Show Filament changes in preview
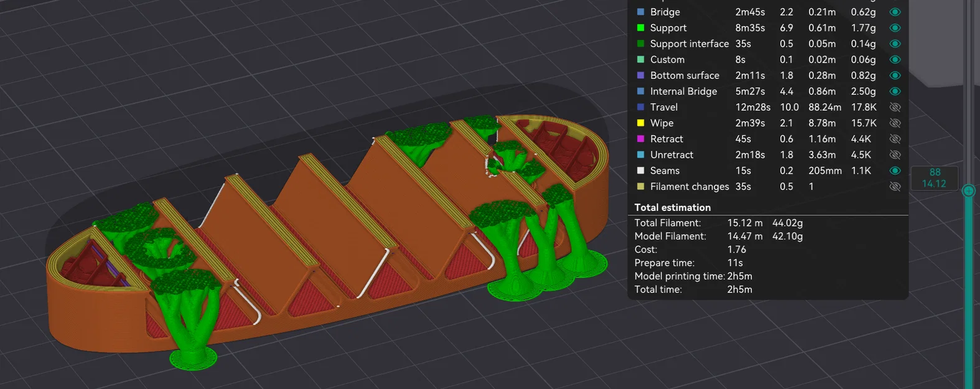 coord(895,187)
